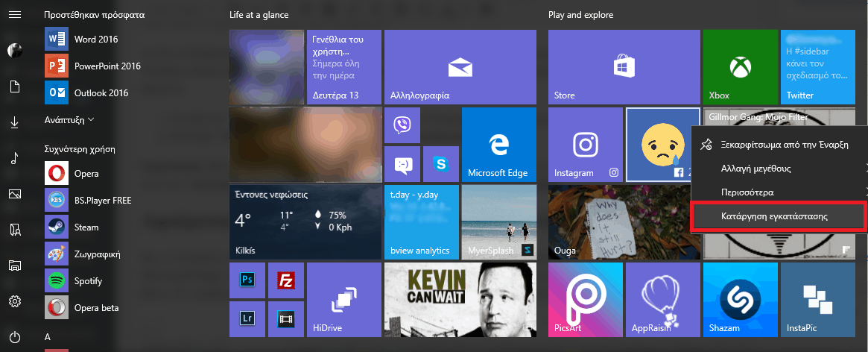Choose Κατάργηση εγκατάστασης to uninstall
This screenshot has height=352, width=868.
[779, 216]
